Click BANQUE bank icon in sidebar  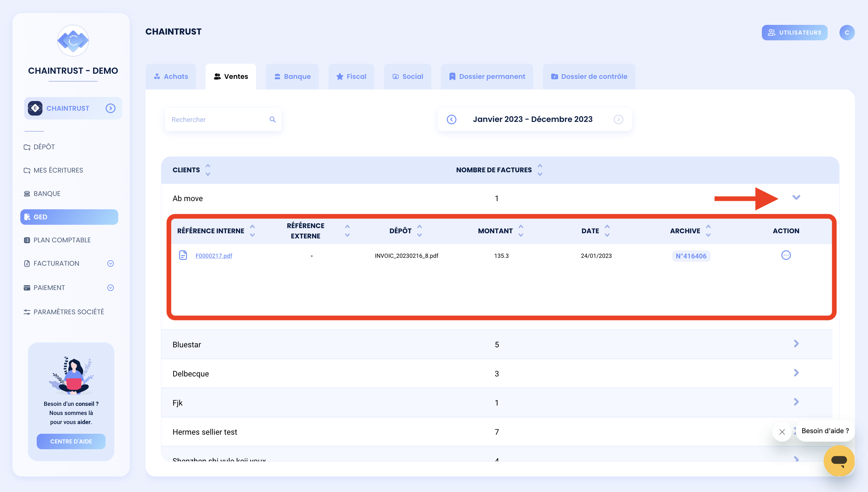[x=27, y=194]
